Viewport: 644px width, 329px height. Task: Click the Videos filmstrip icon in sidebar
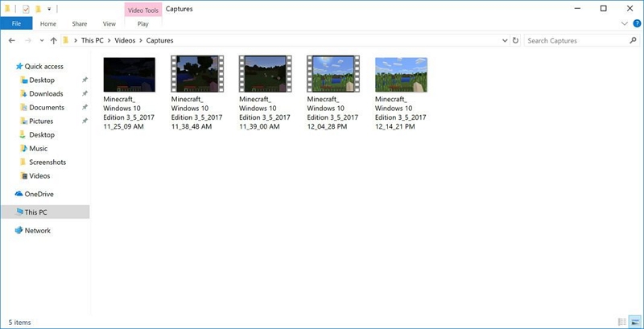click(x=24, y=176)
